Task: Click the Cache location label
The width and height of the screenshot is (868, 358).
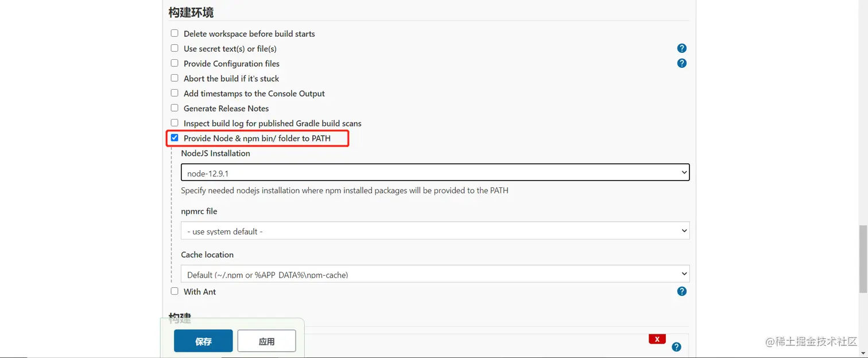Action: 207,255
